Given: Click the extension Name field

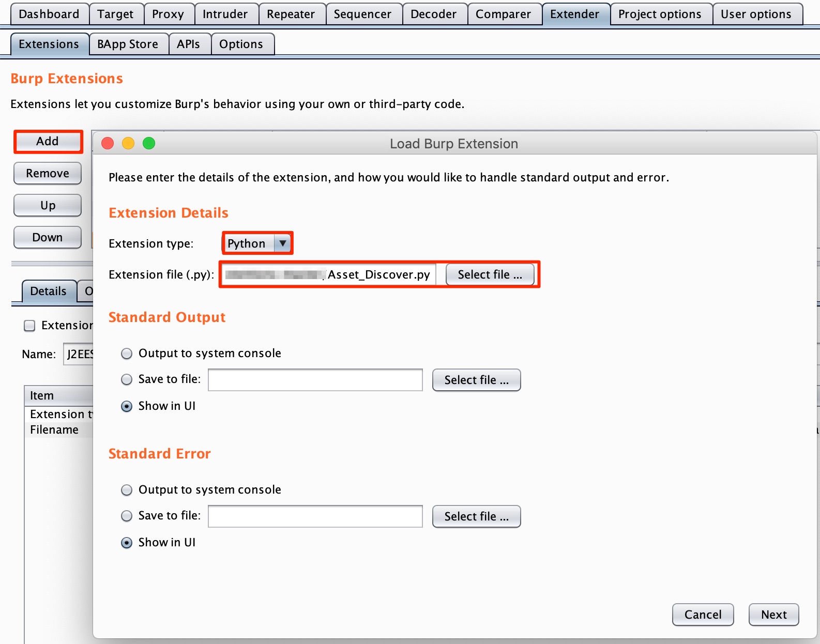Looking at the screenshot, I should point(79,354).
